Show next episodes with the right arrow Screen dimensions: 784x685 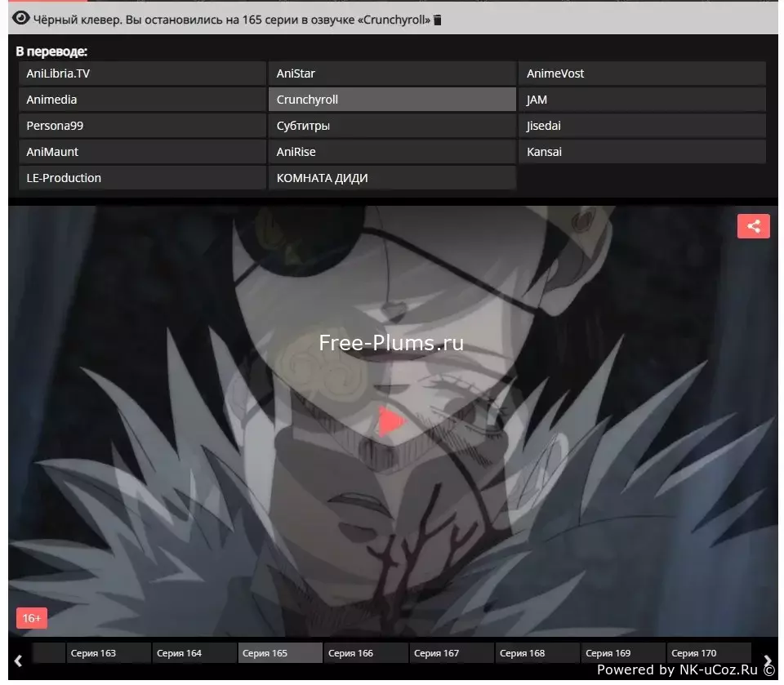[x=768, y=661]
